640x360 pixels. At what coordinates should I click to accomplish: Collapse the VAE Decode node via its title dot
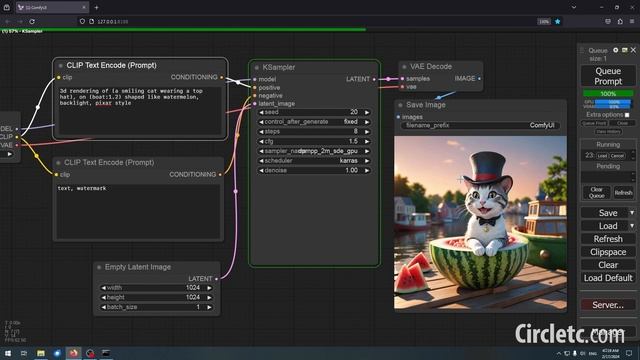coord(404,67)
